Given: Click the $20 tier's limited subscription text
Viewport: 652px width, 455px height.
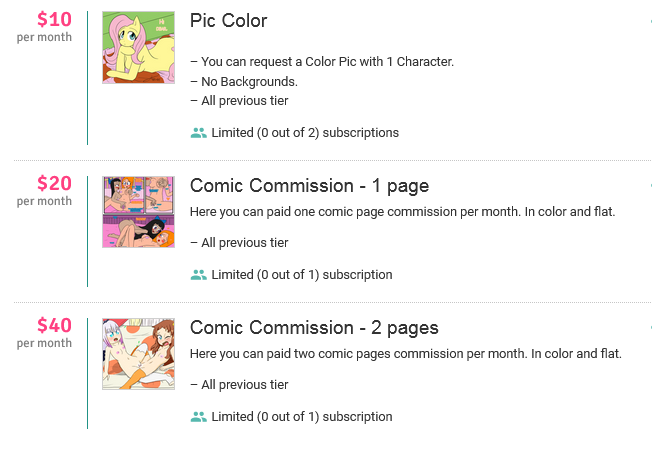Looking at the screenshot, I should coord(302,275).
